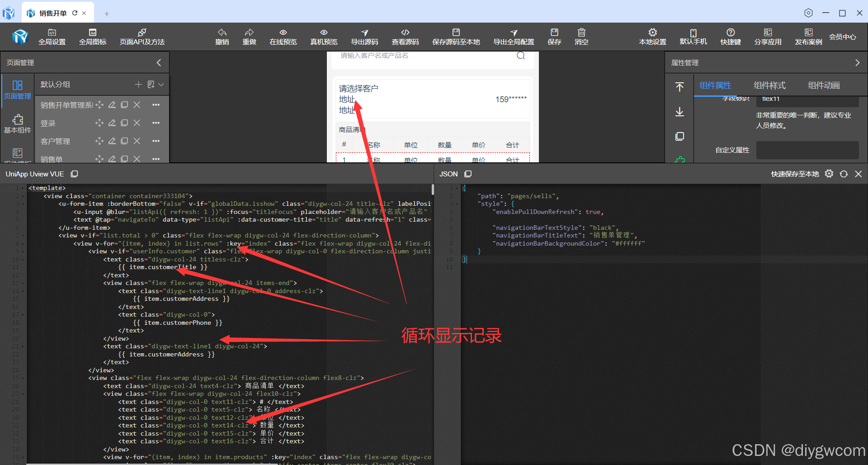Collapse the 属性管理 panel
This screenshot has width=868, height=465.
(x=857, y=62)
